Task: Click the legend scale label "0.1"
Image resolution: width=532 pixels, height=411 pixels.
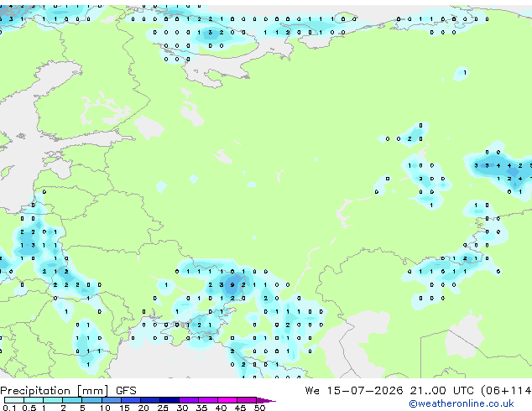Action: click(9, 408)
